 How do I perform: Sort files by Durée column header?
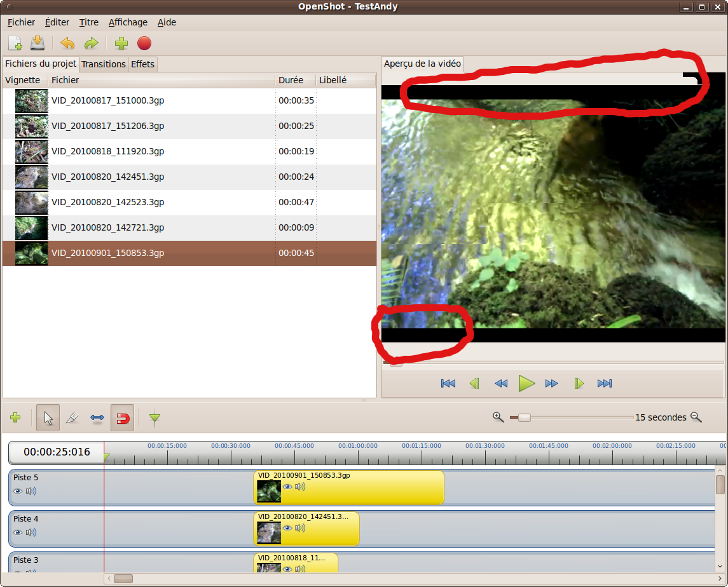coord(291,80)
